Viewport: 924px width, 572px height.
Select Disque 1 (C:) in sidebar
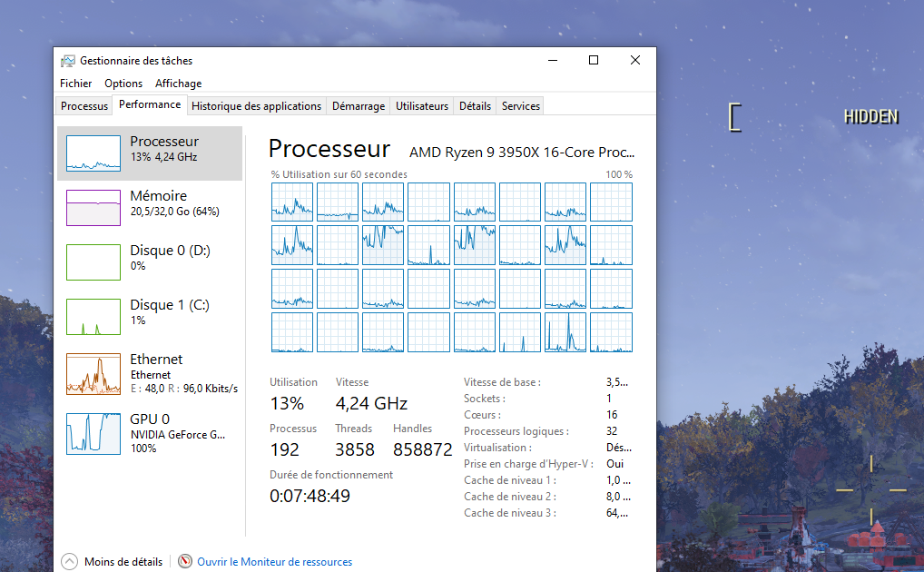[150, 317]
